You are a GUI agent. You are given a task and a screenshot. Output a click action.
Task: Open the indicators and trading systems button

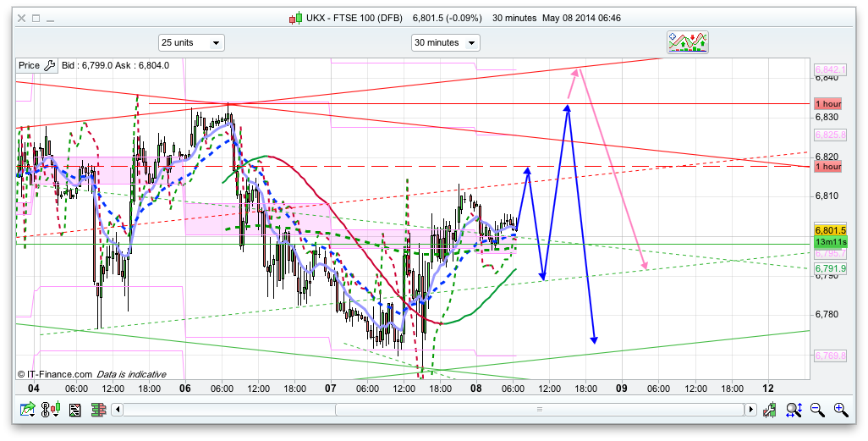click(687, 42)
